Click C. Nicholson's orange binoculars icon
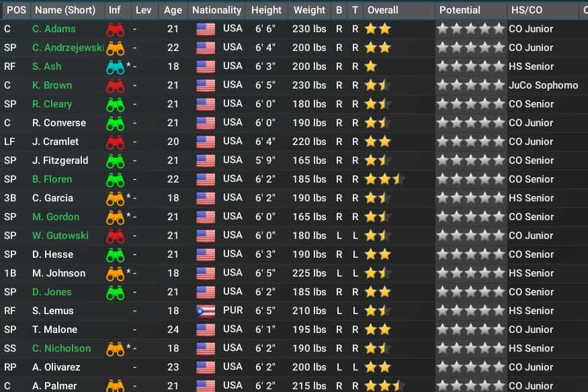The width and height of the screenshot is (588, 392). pos(115,349)
